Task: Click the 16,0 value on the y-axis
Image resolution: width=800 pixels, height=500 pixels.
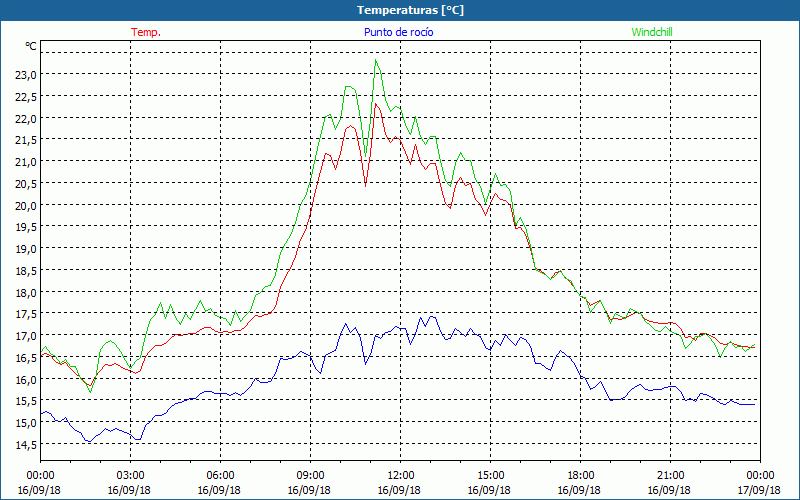Action: click(26, 380)
